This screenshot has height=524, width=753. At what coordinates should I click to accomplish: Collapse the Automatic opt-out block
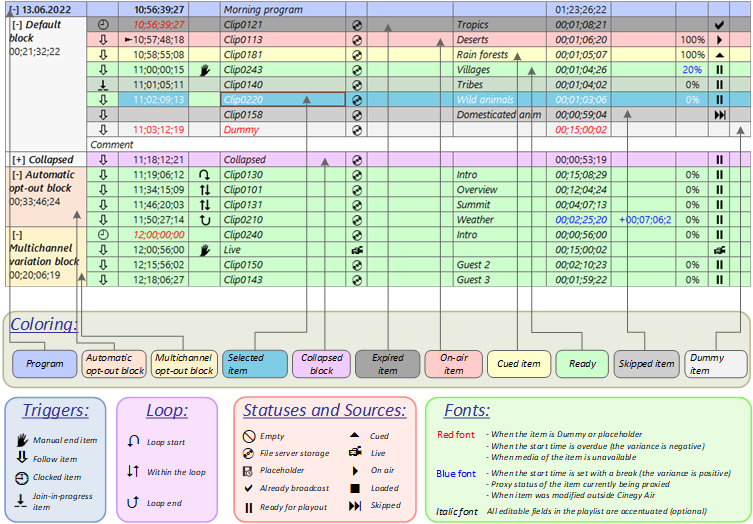point(17,175)
